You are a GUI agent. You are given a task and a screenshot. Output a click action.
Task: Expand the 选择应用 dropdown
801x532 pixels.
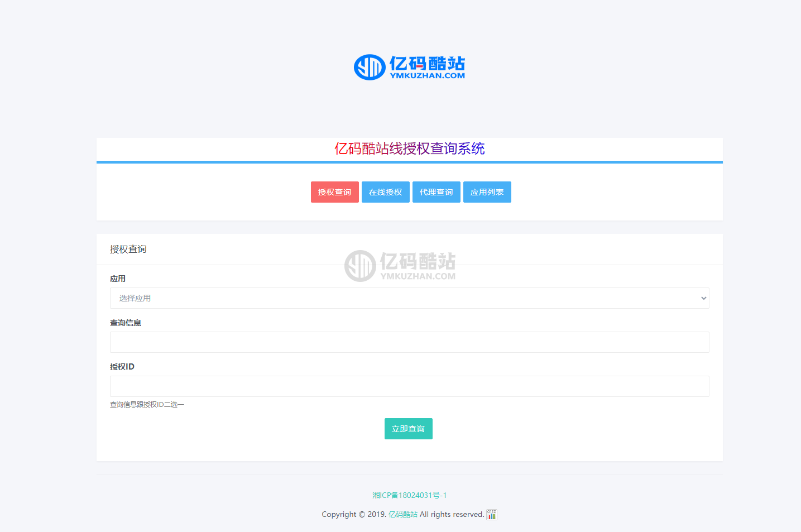point(409,298)
